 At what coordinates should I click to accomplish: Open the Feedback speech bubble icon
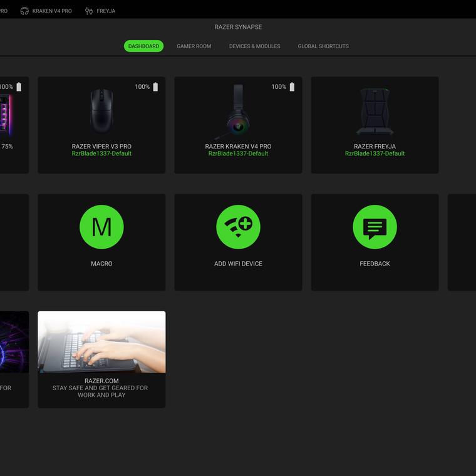(x=375, y=227)
